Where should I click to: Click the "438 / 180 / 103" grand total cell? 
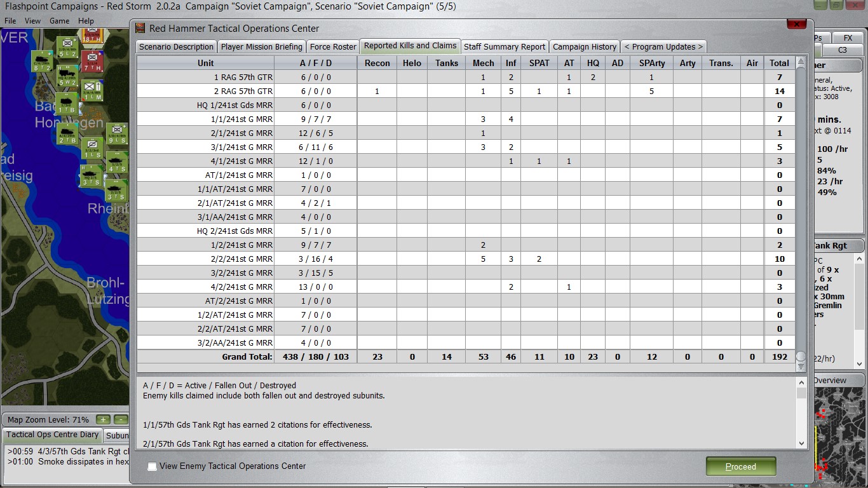click(316, 356)
